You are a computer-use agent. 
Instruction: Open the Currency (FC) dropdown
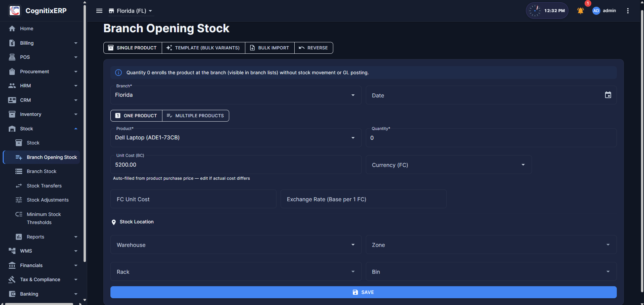point(449,165)
